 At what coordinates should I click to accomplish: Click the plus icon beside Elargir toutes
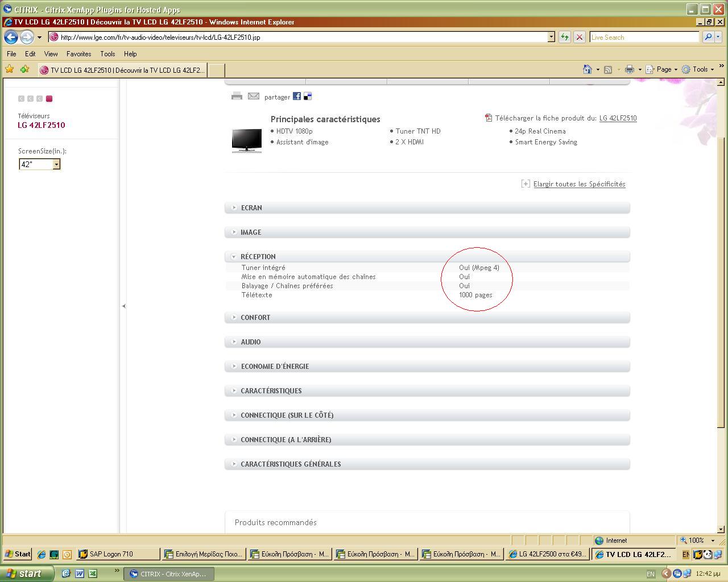[526, 184]
